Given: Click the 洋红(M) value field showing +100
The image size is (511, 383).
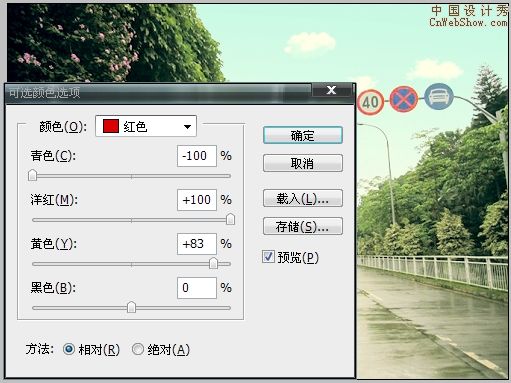Looking at the screenshot, I should (x=197, y=200).
